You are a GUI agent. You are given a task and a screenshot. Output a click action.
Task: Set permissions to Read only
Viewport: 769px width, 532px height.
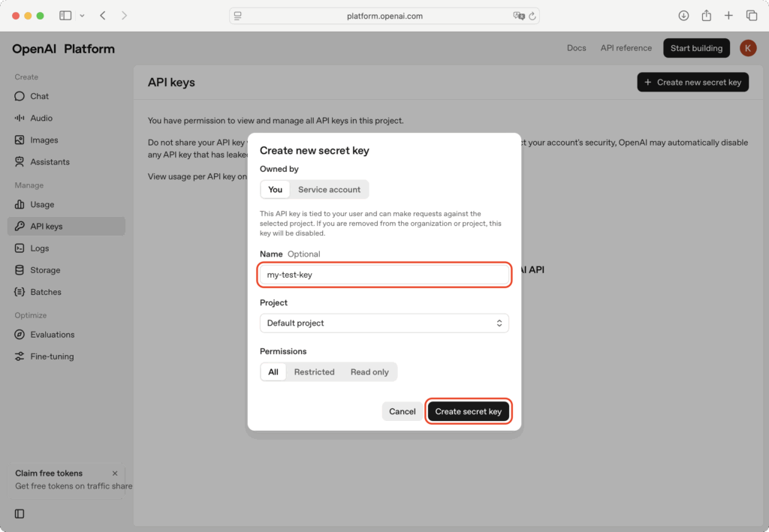point(369,372)
